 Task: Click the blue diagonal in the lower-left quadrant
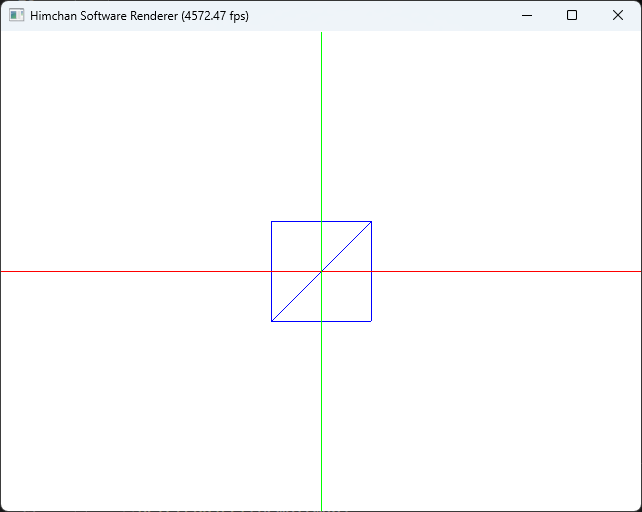(296, 296)
